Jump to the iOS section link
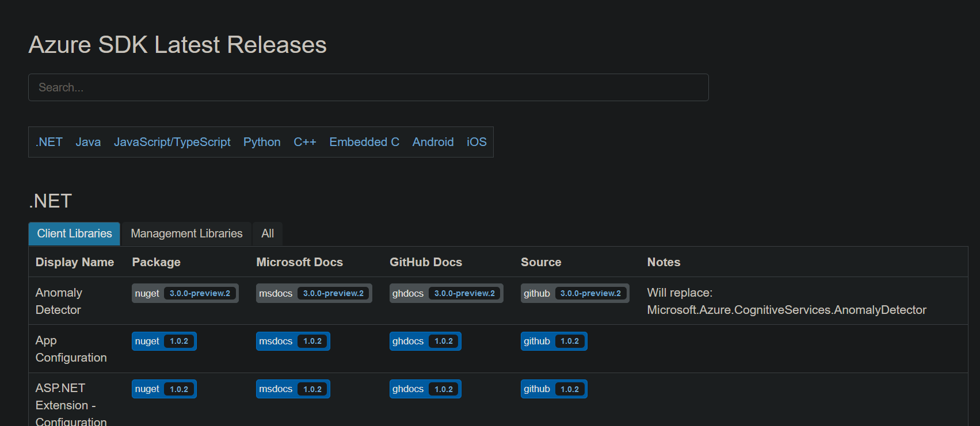This screenshot has width=980, height=426. (476, 142)
